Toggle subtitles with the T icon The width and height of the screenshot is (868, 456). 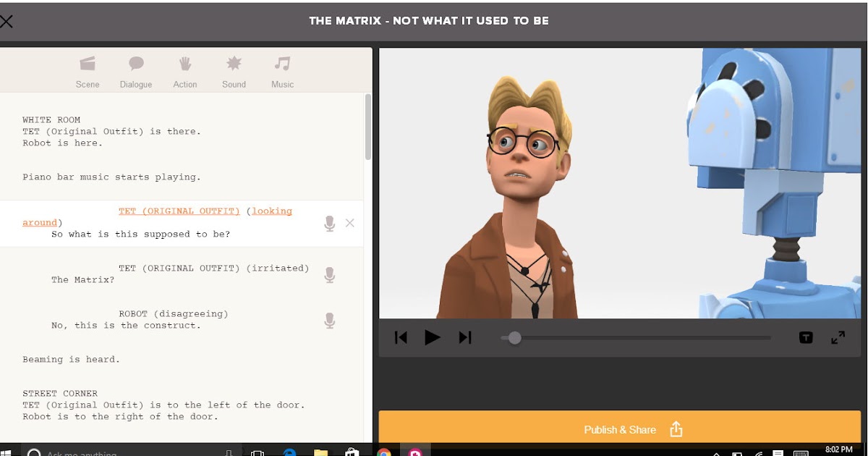click(806, 337)
